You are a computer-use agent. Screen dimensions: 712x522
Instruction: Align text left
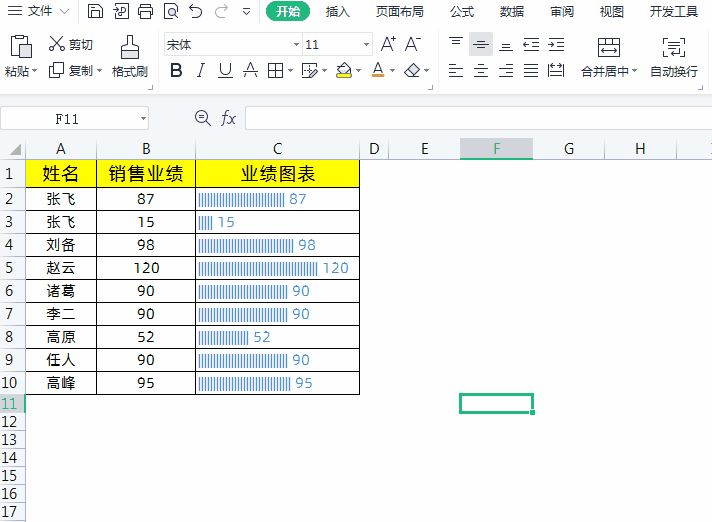point(456,70)
